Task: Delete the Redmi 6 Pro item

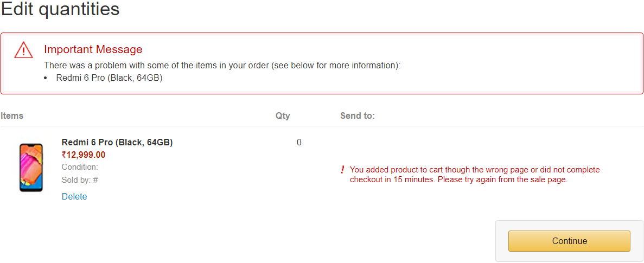Action: click(74, 196)
